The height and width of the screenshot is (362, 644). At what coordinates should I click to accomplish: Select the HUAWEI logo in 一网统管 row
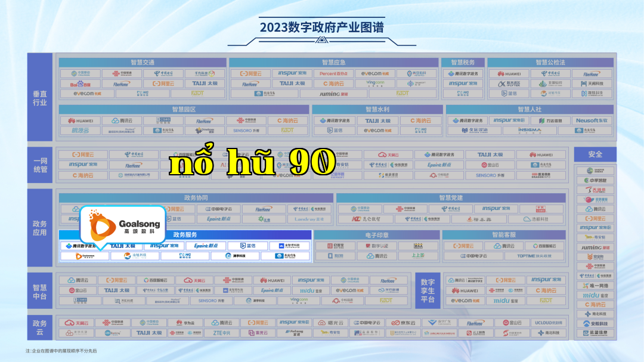[x=541, y=155]
